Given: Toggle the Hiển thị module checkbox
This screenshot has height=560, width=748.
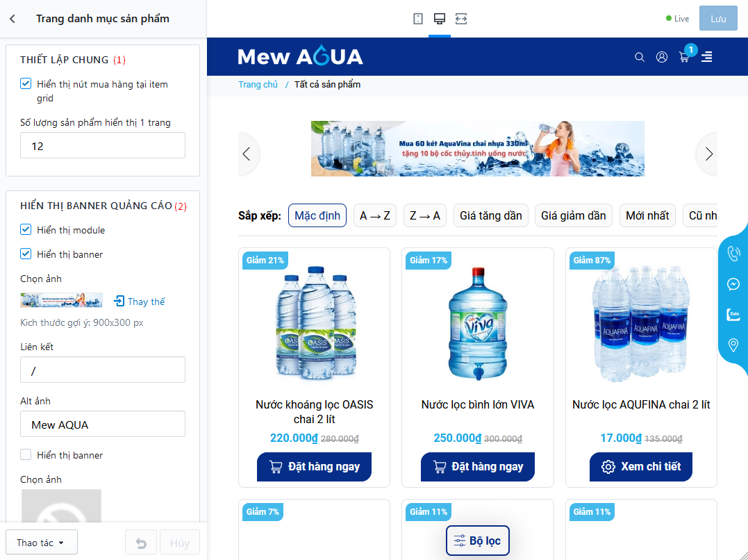Looking at the screenshot, I should 26,229.
